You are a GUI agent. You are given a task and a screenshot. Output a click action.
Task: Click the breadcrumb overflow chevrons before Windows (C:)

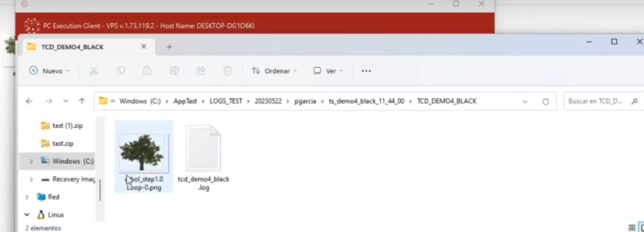click(113, 101)
